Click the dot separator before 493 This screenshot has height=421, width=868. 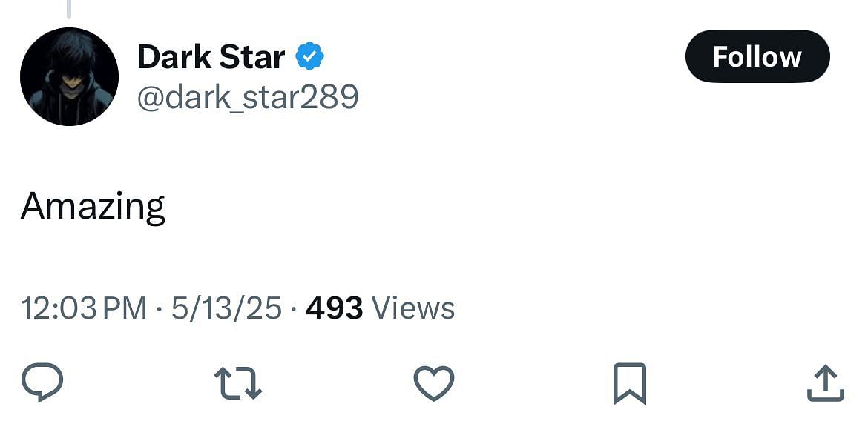[x=294, y=308]
